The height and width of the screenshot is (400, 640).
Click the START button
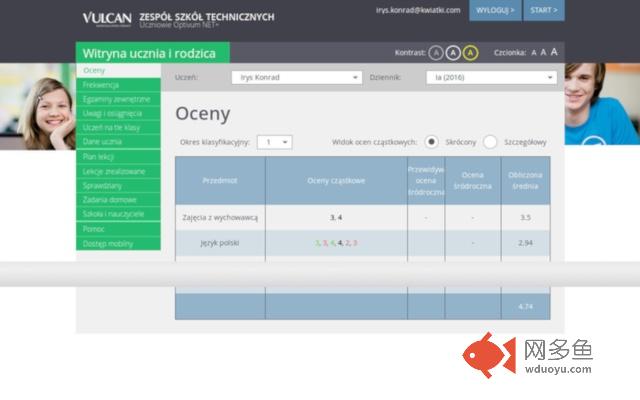[544, 10]
